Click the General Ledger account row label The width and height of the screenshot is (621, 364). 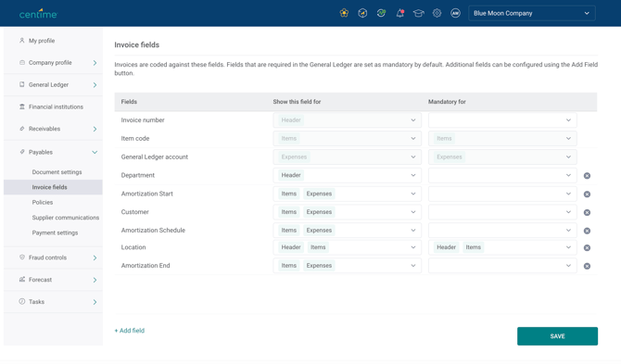(155, 157)
